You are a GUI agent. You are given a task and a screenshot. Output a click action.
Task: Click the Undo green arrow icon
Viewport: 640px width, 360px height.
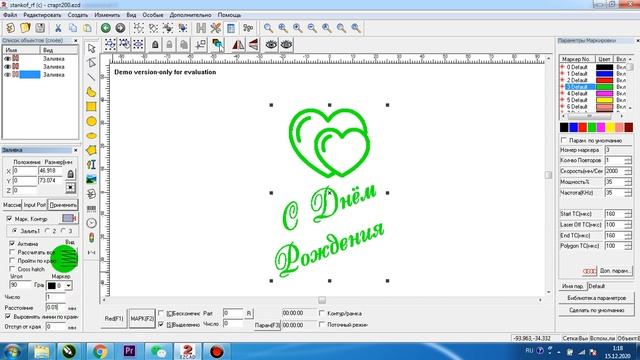[x=105, y=28]
